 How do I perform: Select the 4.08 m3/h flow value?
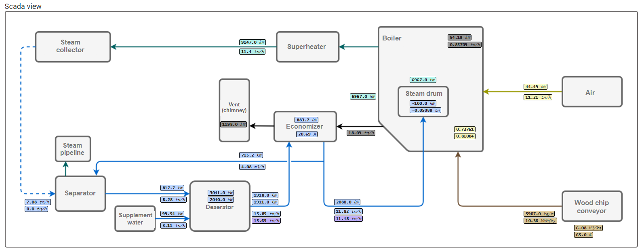(x=252, y=167)
